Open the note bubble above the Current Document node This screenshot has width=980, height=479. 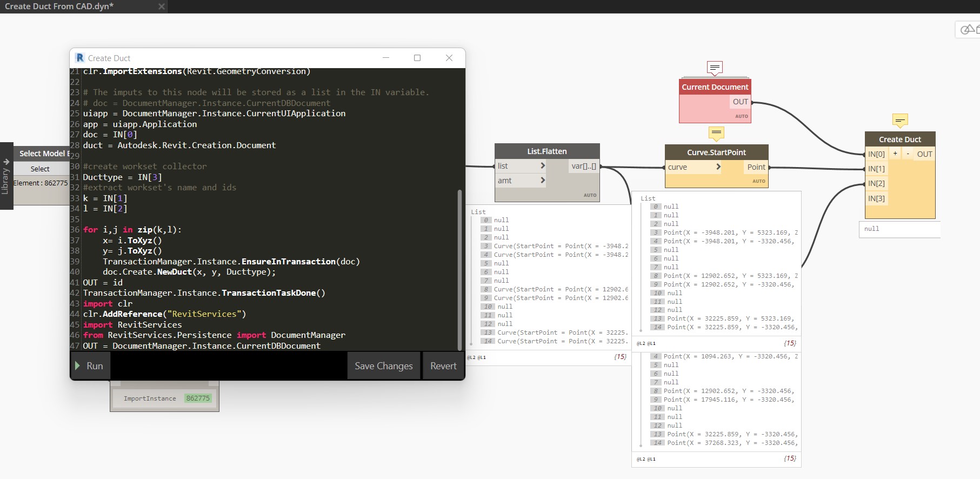tap(715, 68)
